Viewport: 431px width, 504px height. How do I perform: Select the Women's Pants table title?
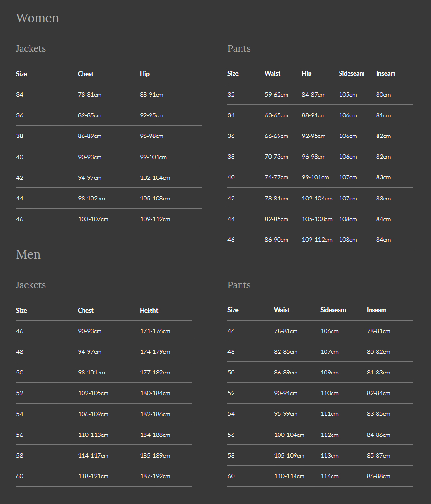pyautogui.click(x=239, y=48)
